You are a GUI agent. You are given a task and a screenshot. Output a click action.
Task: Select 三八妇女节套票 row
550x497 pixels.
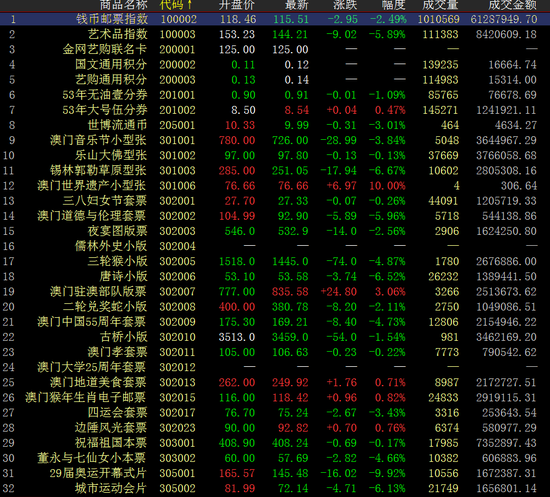click(x=275, y=201)
